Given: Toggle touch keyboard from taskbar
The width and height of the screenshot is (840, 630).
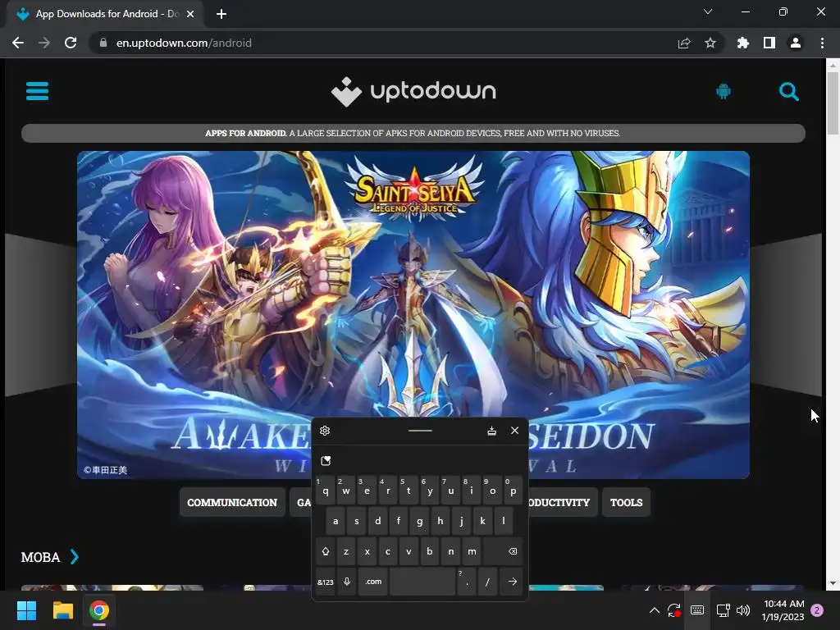Looking at the screenshot, I should click(697, 610).
